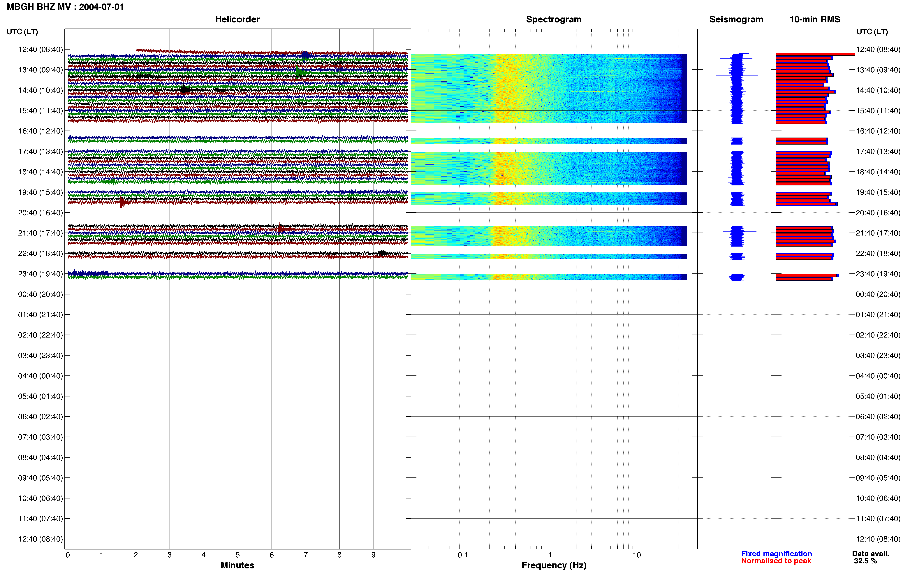Click the "1" tick on the frequency axis
This screenshot has width=924, height=578.
click(550, 555)
